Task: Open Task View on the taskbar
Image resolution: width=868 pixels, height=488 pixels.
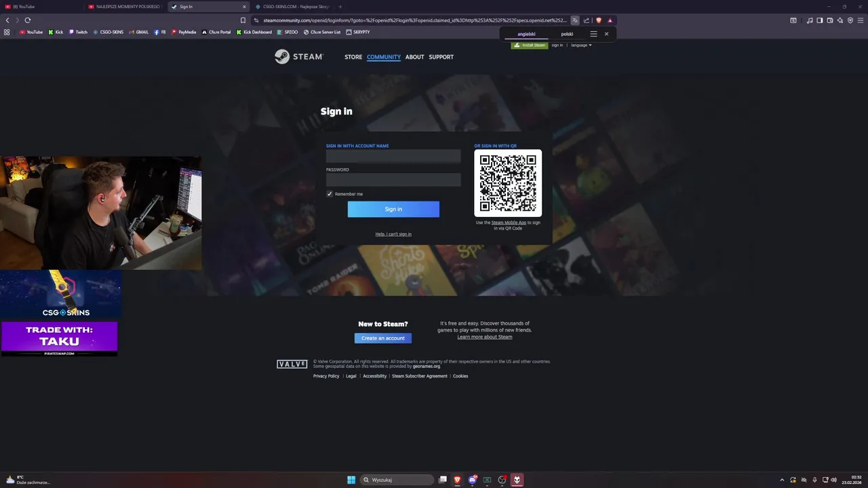Action: tap(443, 480)
